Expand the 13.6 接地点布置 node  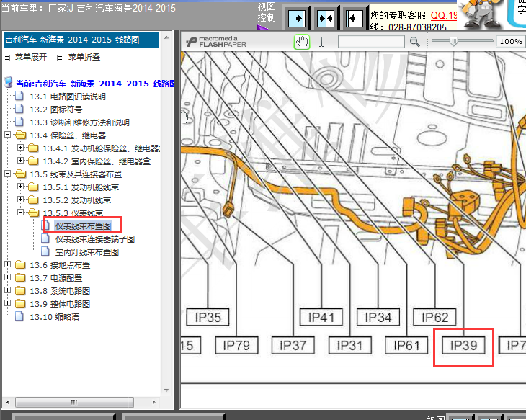pos(7,264)
